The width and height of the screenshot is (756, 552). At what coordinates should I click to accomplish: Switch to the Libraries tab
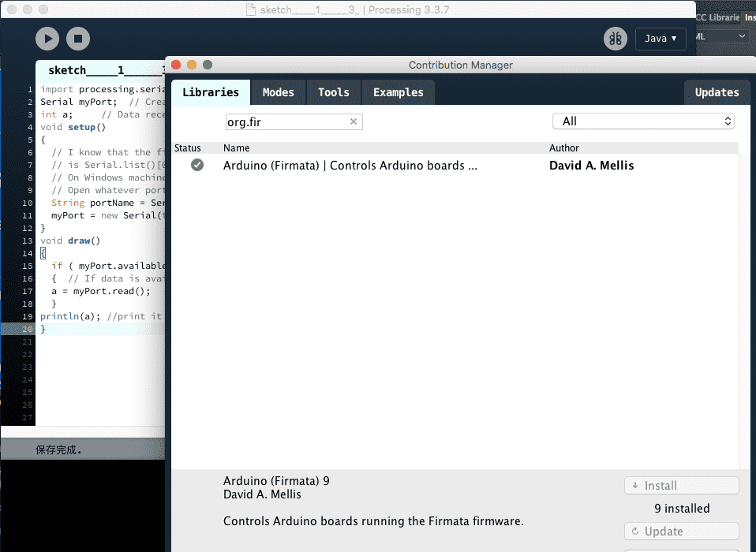(x=211, y=92)
